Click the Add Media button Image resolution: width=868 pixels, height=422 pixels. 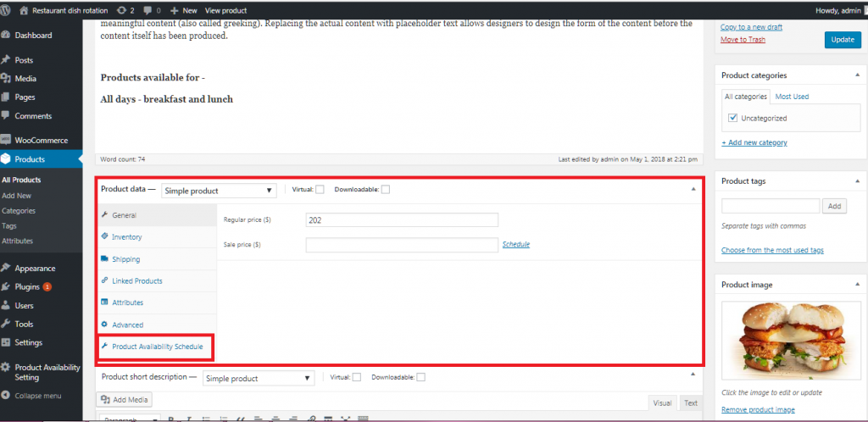[125, 400]
